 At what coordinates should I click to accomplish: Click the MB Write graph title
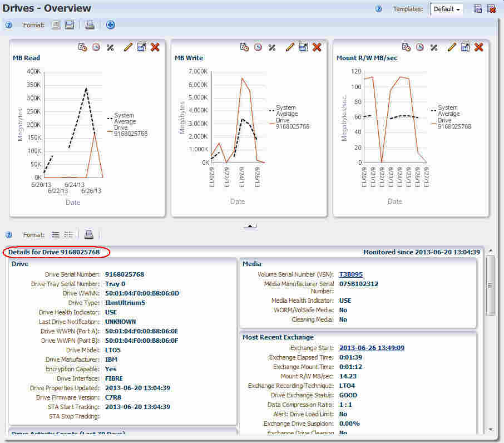(189, 58)
